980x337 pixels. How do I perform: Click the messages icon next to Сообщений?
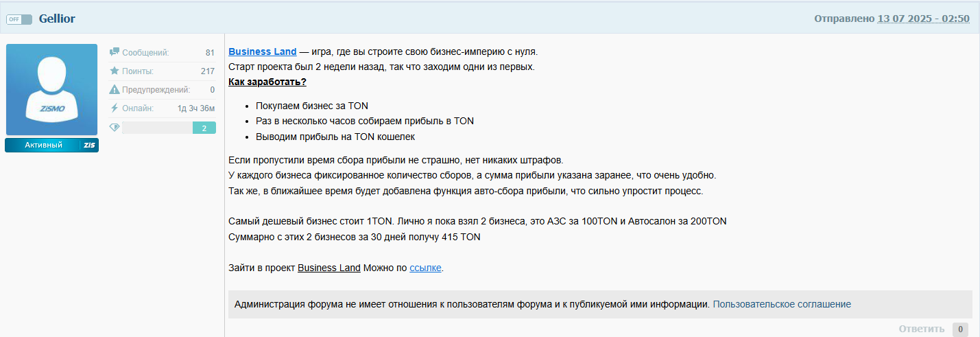[115, 52]
